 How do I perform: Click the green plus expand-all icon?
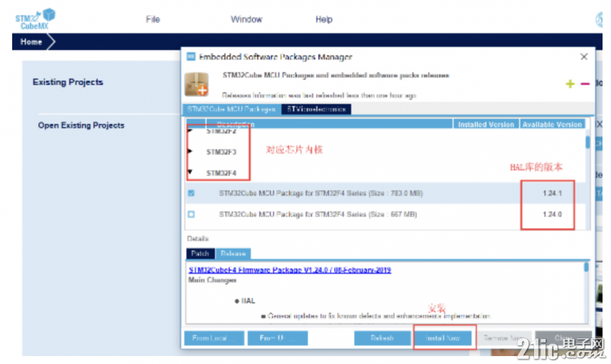(x=570, y=84)
